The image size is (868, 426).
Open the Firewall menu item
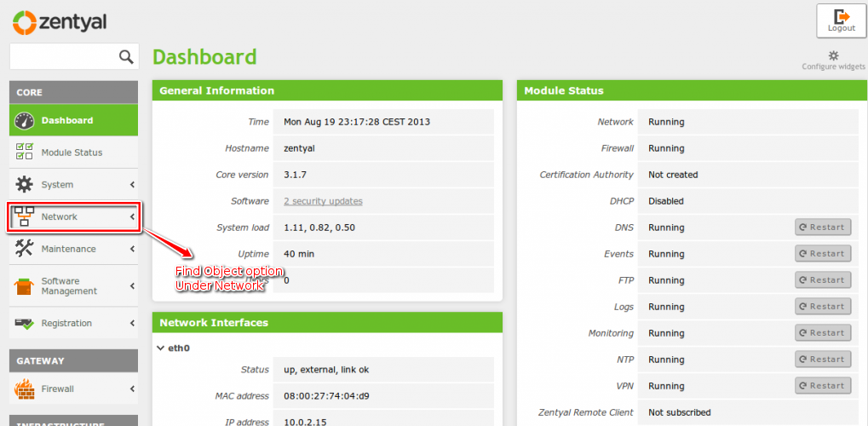point(73,389)
